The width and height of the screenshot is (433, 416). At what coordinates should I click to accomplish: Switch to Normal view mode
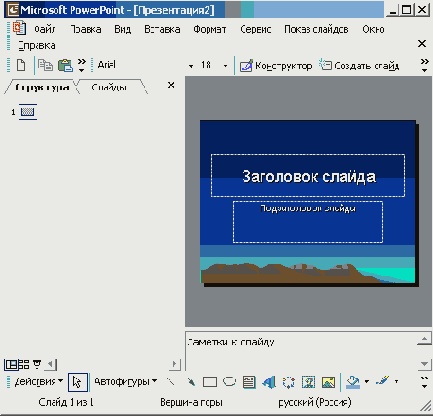click(x=10, y=365)
